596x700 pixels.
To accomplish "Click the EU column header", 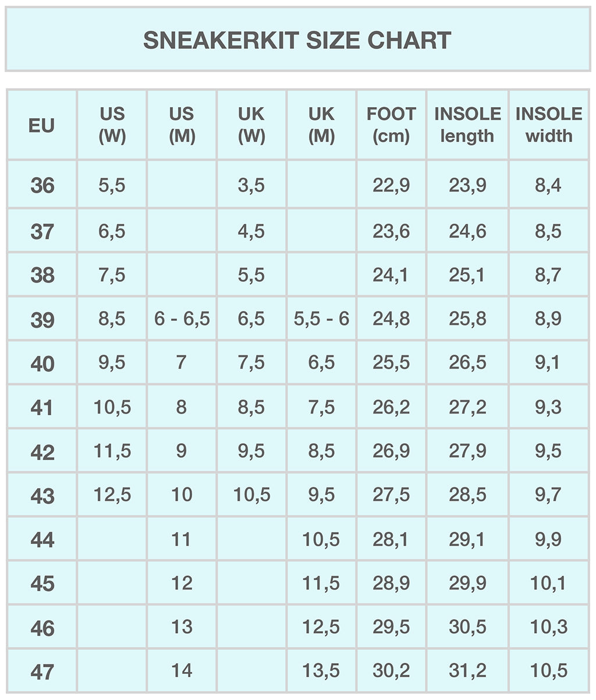I will 41,125.
